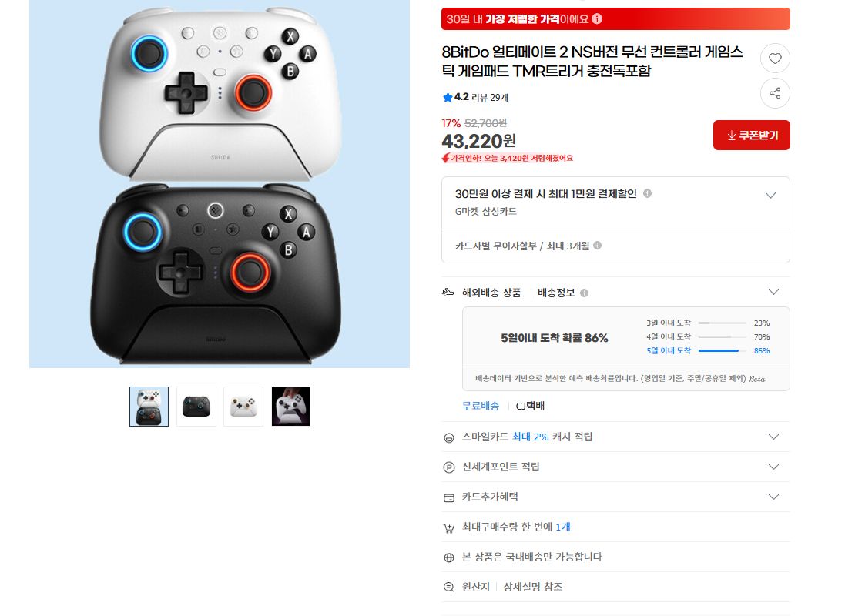This screenshot has width=845, height=616.
Task: Click the 쿠폰받기 coupon button
Action: [x=751, y=135]
